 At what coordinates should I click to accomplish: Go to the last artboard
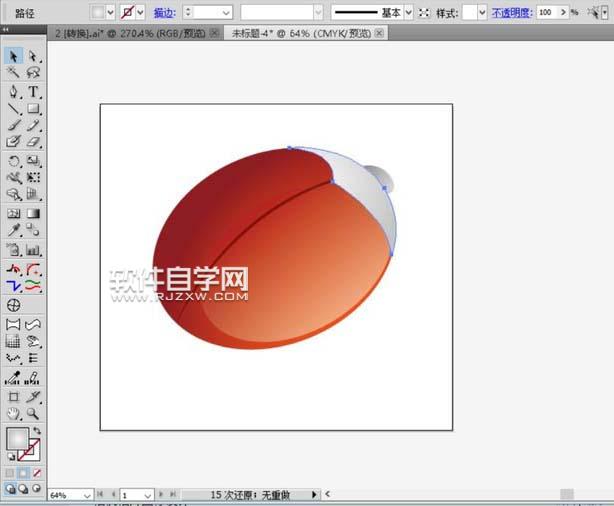[173, 494]
